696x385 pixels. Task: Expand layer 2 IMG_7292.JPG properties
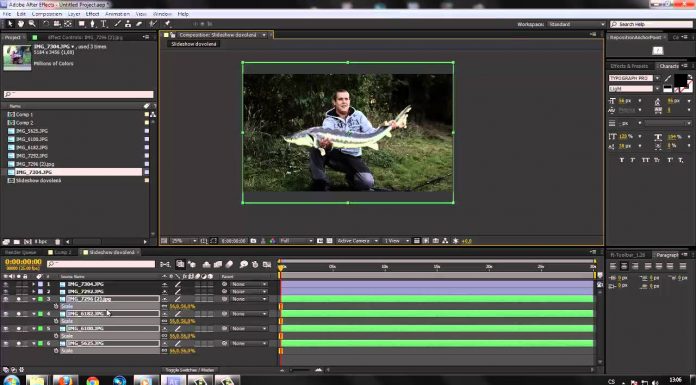point(34,292)
